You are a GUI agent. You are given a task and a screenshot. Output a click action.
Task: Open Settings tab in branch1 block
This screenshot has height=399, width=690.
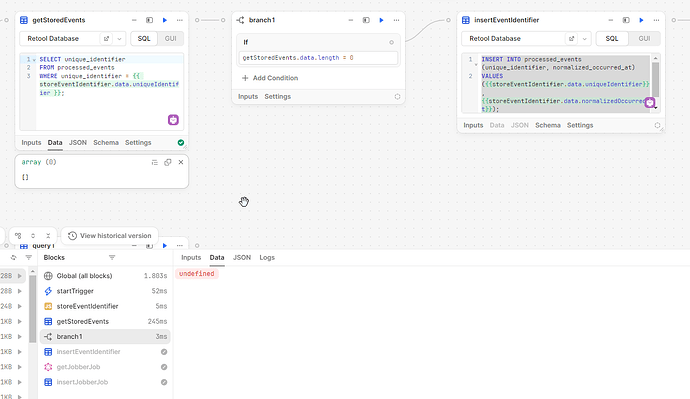[277, 96]
